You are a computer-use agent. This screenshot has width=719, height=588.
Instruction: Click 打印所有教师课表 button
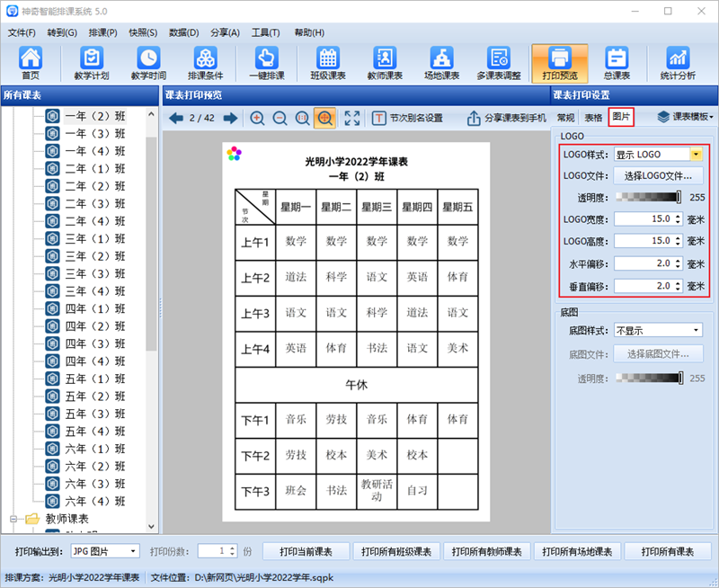[486, 552]
